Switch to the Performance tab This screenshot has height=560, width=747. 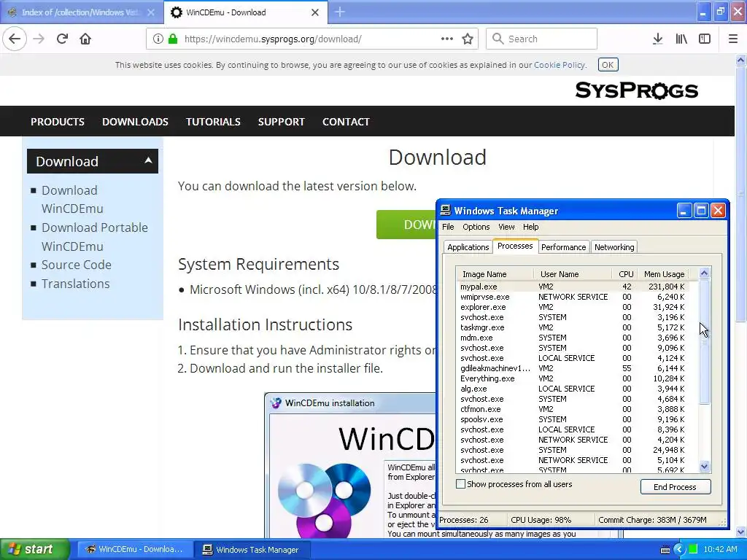[x=563, y=247]
